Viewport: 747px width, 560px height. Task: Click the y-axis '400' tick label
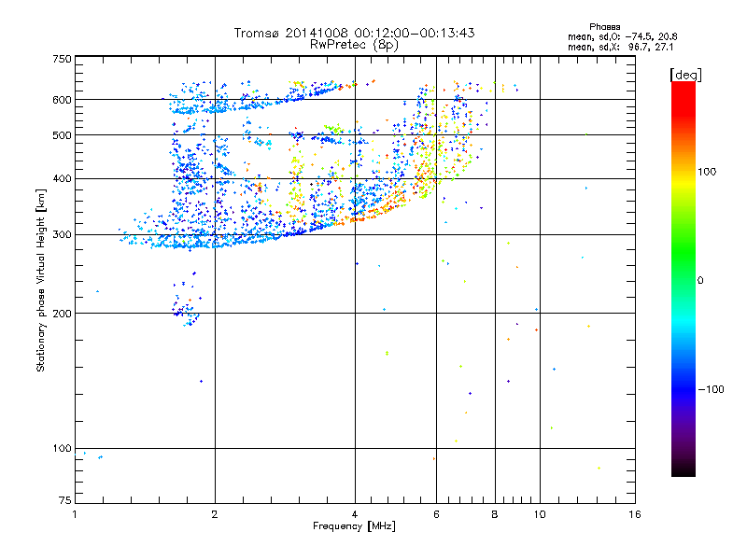tap(62, 178)
